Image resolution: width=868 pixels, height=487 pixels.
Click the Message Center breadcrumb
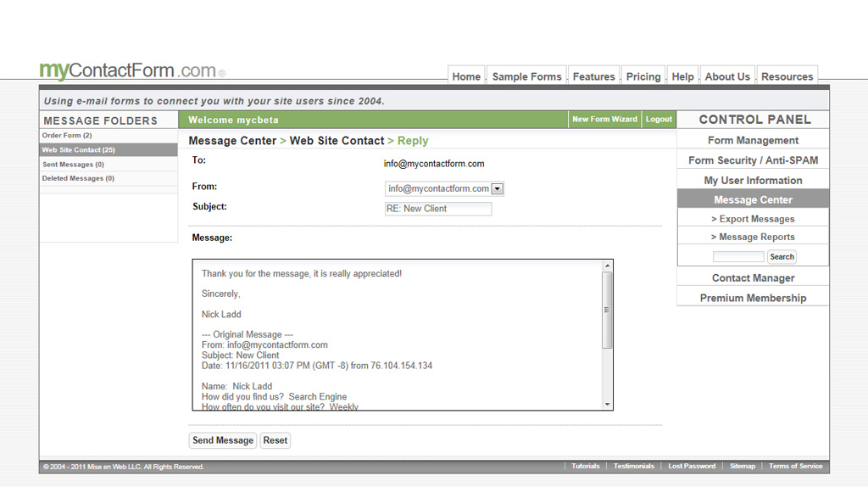[232, 141]
